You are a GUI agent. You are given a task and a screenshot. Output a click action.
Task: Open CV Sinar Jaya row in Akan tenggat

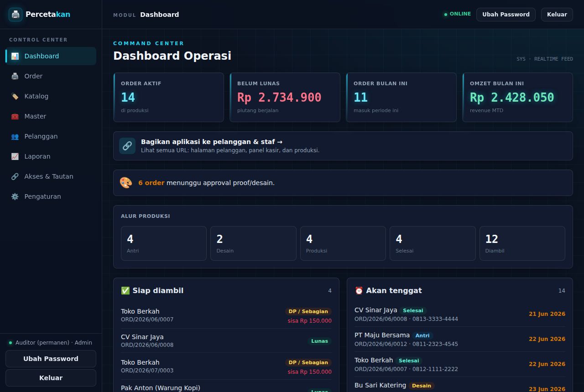460,314
